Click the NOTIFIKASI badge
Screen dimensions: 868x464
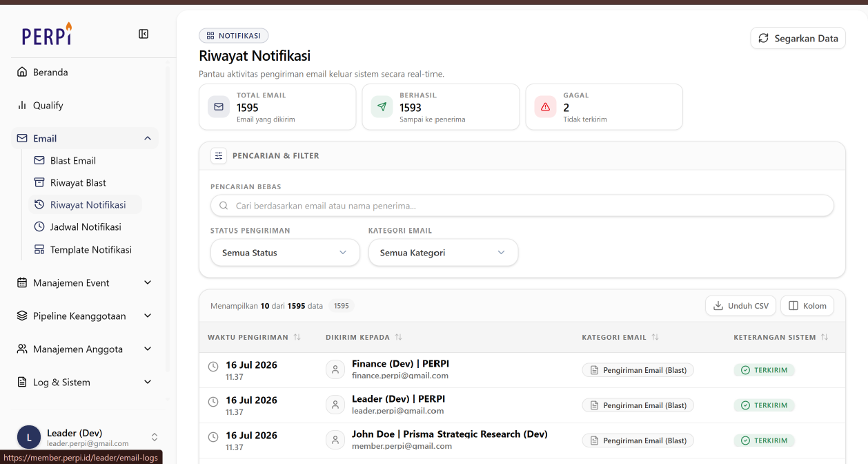pos(233,35)
